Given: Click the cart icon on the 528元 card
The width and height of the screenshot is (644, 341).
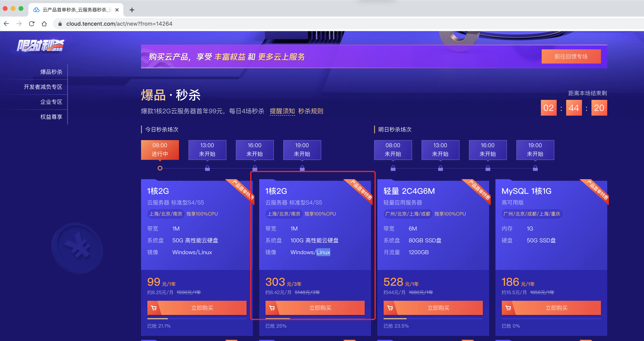Looking at the screenshot, I should tap(390, 308).
